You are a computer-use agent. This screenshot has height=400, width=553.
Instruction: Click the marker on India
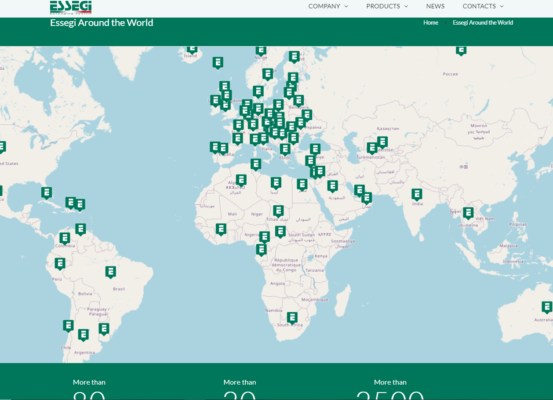click(x=417, y=194)
